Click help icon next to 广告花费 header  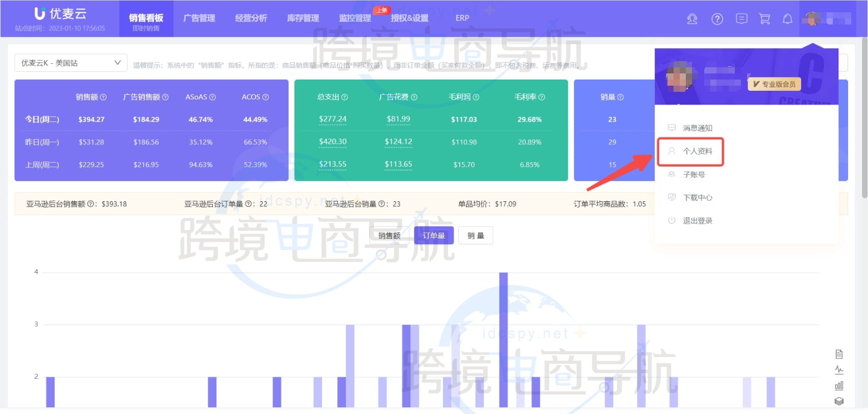[x=414, y=97]
